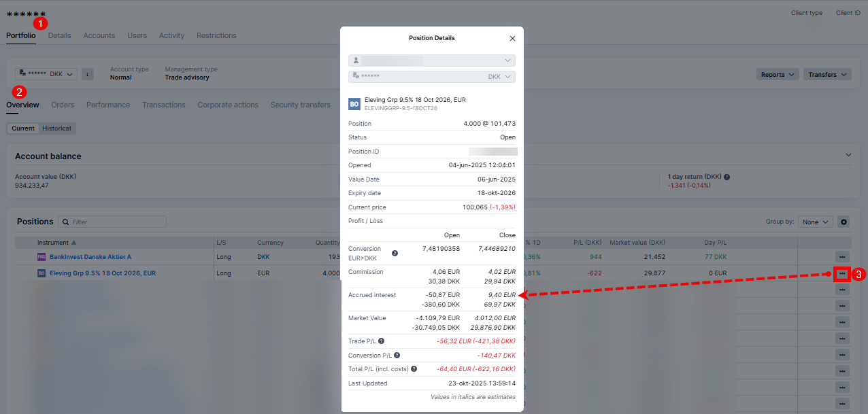The height and width of the screenshot is (414, 868).
Task: Sort by Instrument column header
Action: click(56, 243)
